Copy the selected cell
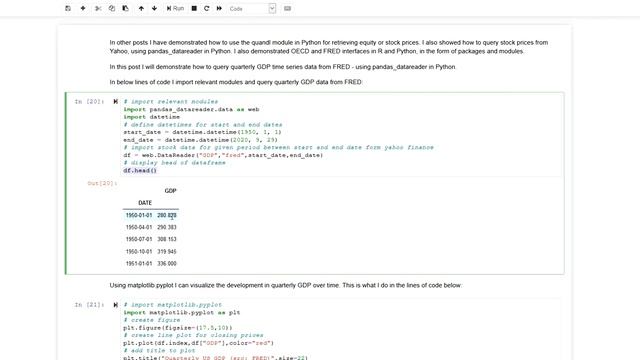The image size is (640, 360). coord(111,8)
